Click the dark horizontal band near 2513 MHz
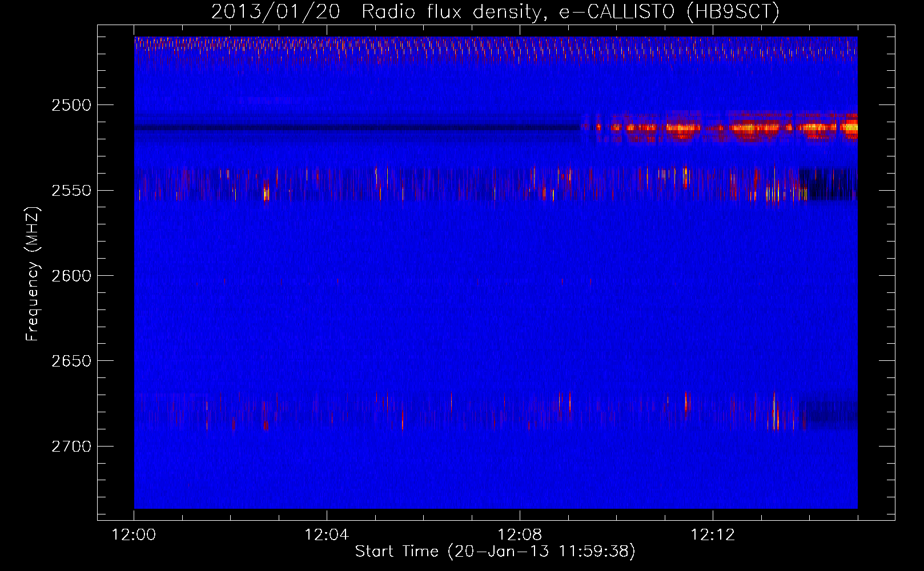924x571 pixels. tap(357, 127)
